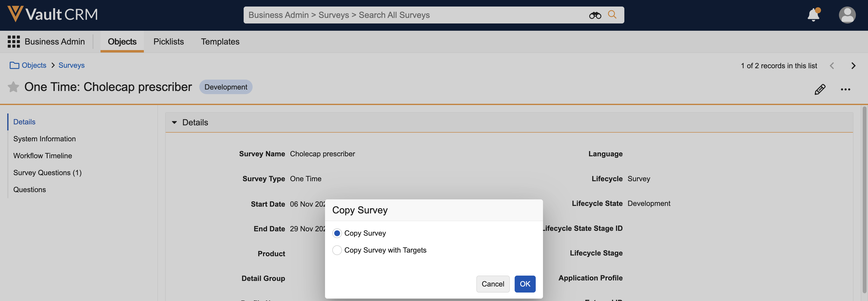Screen dimensions: 868x301
Task: Click the pencil edit record icon
Action: (820, 89)
